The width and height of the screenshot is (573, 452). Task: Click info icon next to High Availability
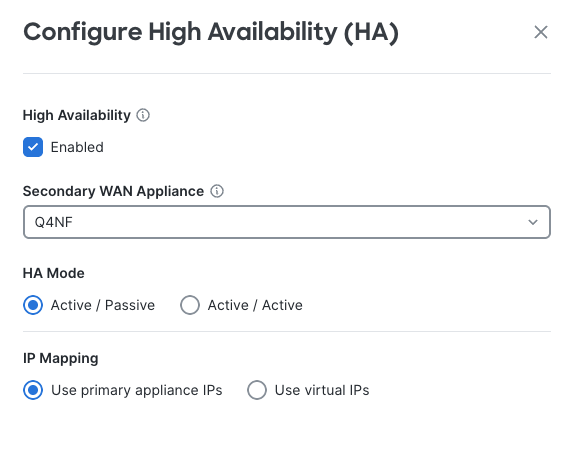coord(143,115)
